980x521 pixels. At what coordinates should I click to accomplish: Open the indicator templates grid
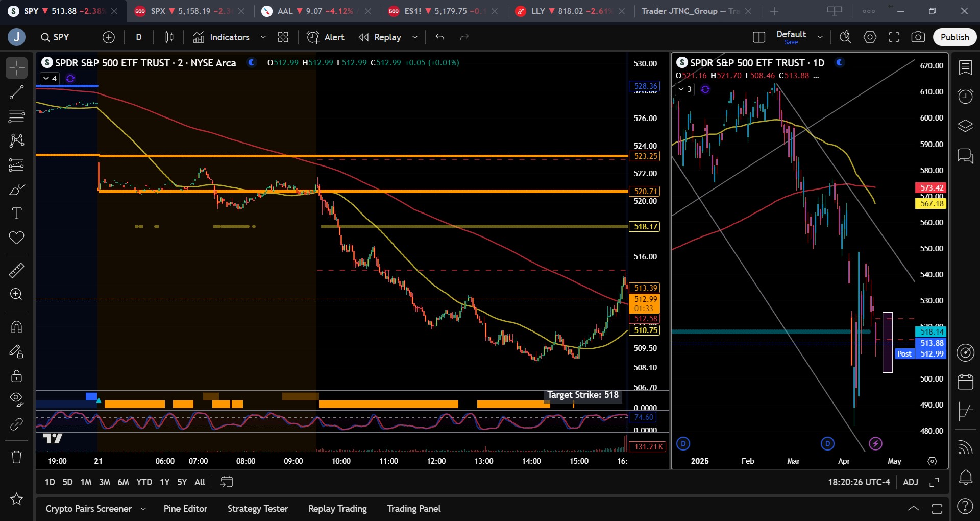(283, 37)
